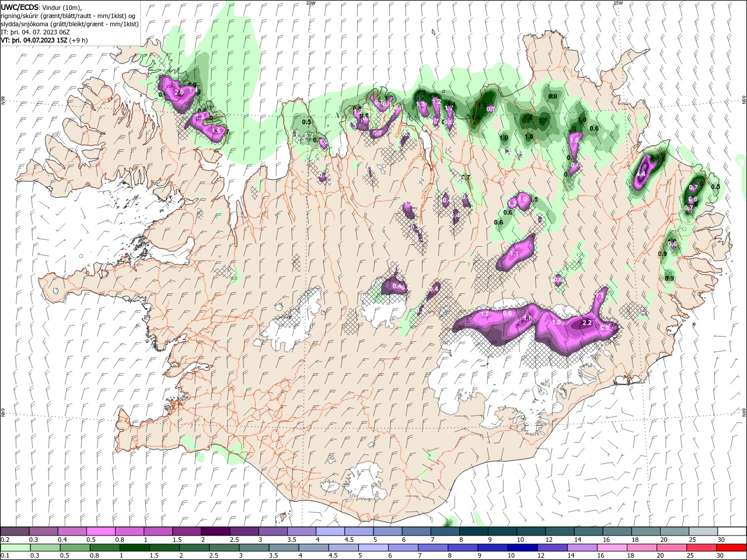Click the 4.4 precipitation value on the east coast
The image size is (747, 560).
(640, 174)
